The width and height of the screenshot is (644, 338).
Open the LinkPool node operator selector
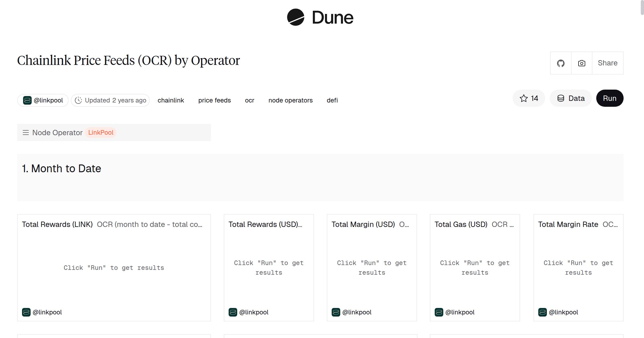101,133
